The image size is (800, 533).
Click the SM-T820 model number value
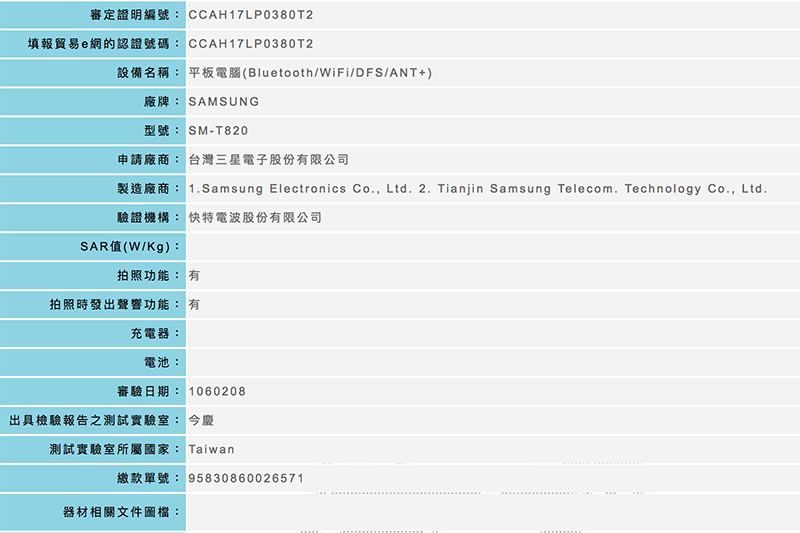(x=218, y=131)
